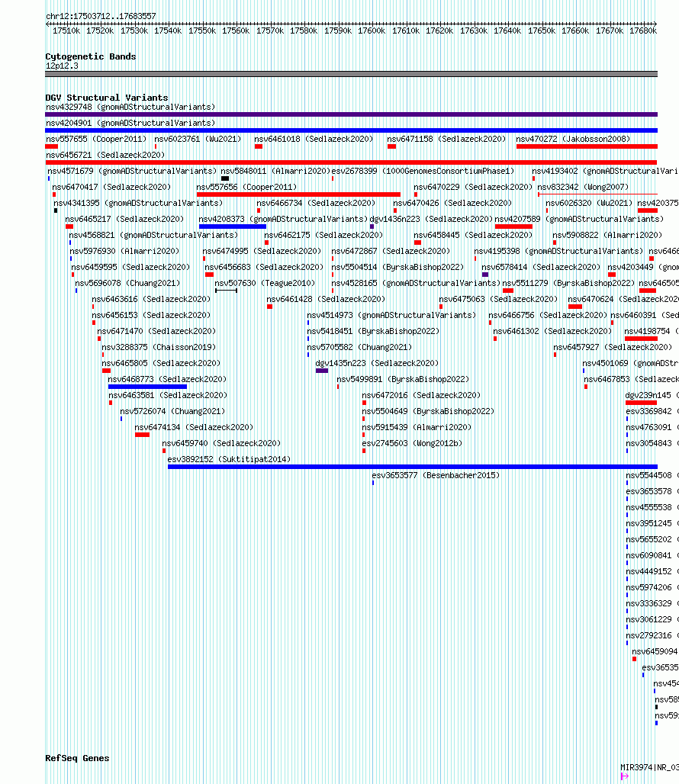Click the 17600k position on the ruler

point(372,31)
